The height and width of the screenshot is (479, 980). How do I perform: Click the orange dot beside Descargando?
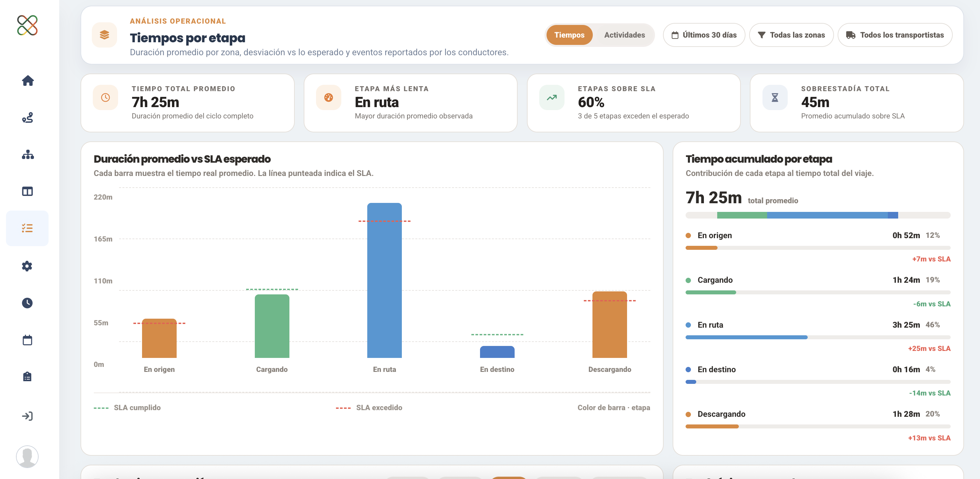coord(688,414)
